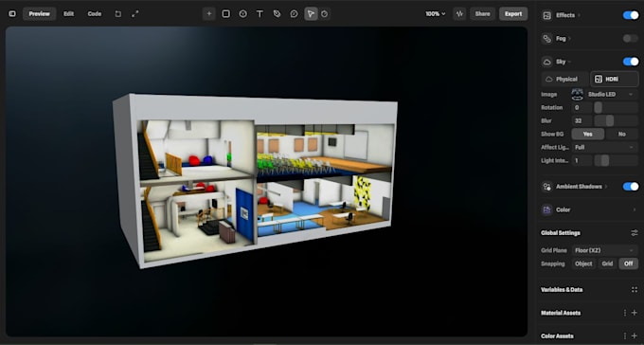Screen dimensions: 644x345
Task: Switch to Preview mode tab
Action: pyautogui.click(x=40, y=14)
